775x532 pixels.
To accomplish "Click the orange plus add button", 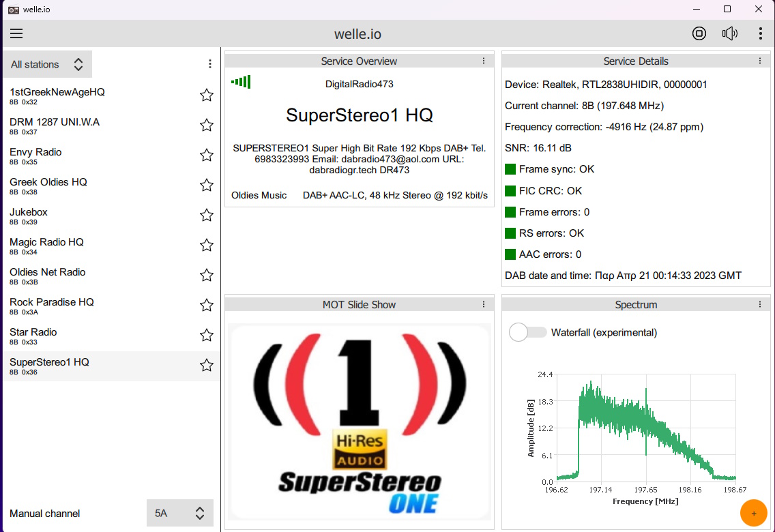I will click(754, 513).
